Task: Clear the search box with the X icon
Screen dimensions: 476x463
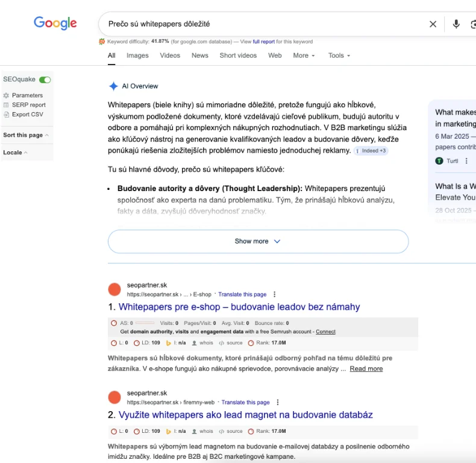Action: click(x=433, y=24)
